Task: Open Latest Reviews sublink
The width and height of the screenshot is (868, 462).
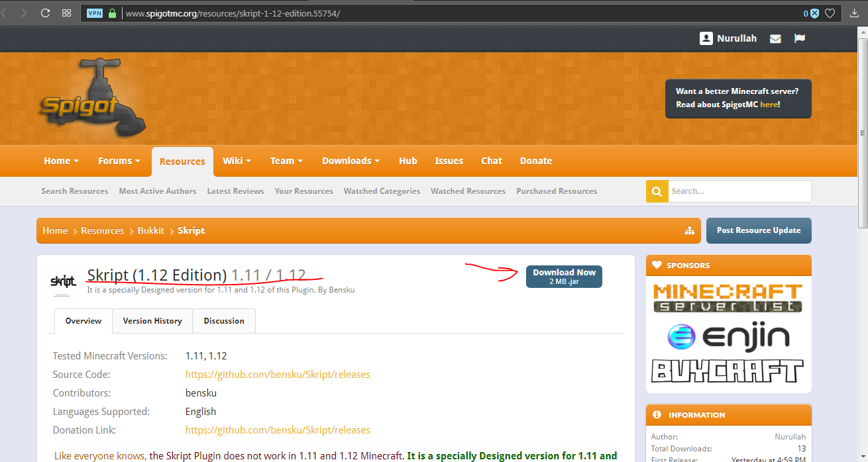Action: (235, 191)
